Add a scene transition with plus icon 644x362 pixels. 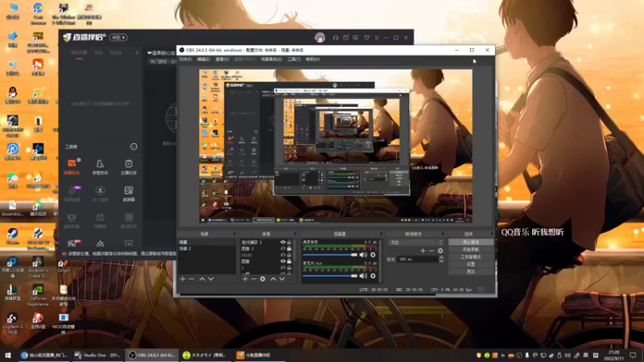click(x=423, y=250)
